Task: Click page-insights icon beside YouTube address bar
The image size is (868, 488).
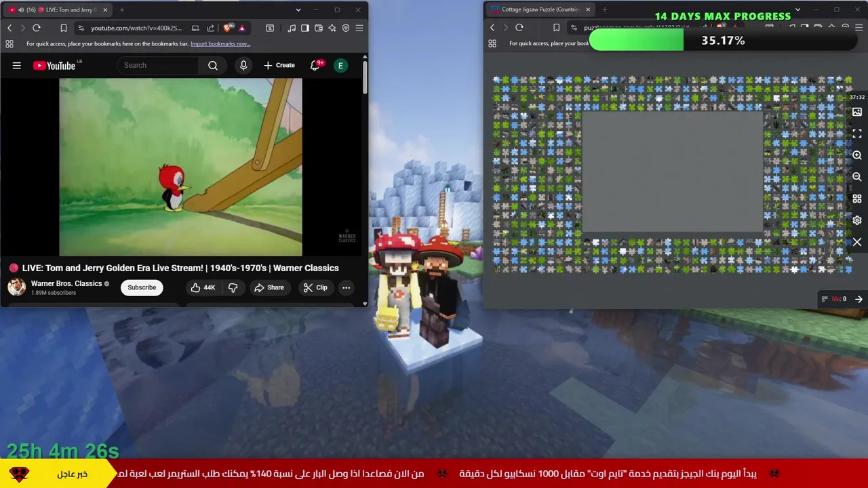Action: coord(270,28)
